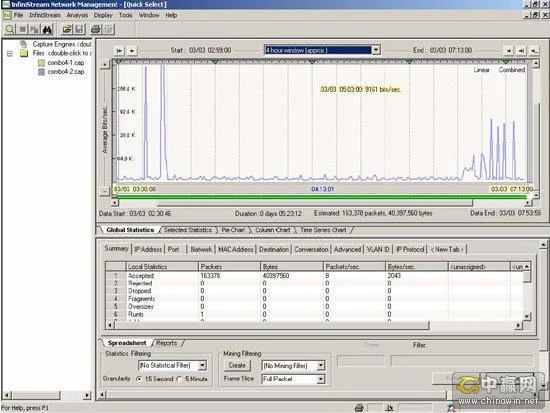Click the minus button at the chart's bottom-left
The image size is (550, 413).
click(x=105, y=191)
